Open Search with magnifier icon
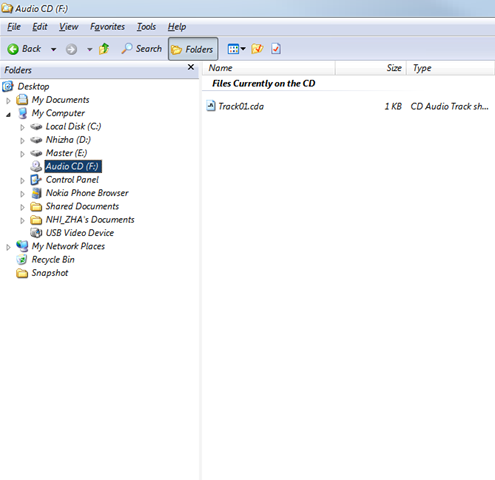Image resolution: width=495 pixels, height=480 pixels. [x=126, y=49]
